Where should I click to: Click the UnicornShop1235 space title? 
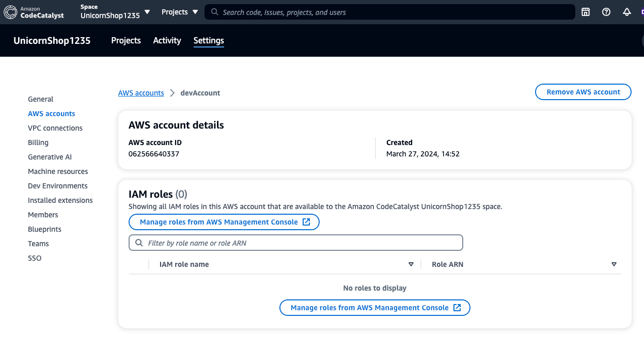tap(52, 41)
